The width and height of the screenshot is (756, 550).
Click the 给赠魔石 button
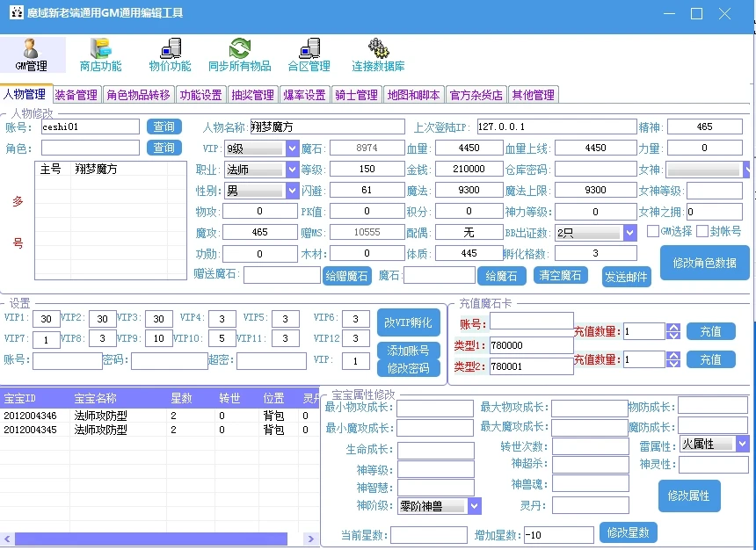coord(346,276)
